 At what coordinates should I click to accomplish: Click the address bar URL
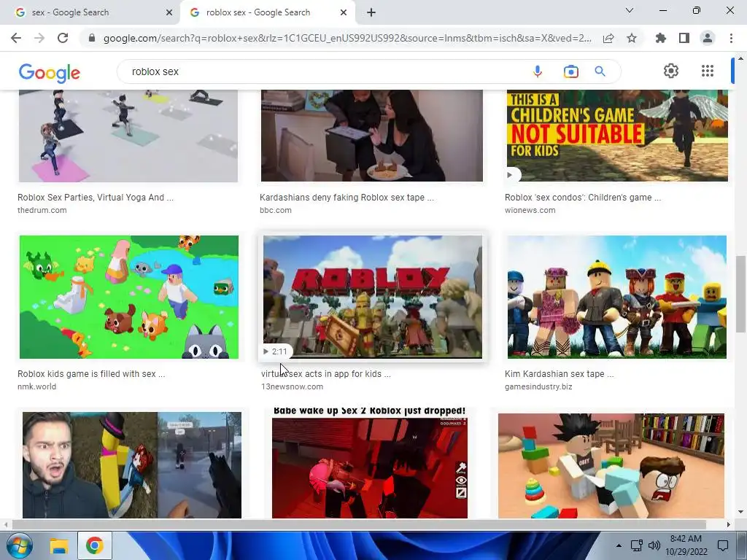(347, 38)
